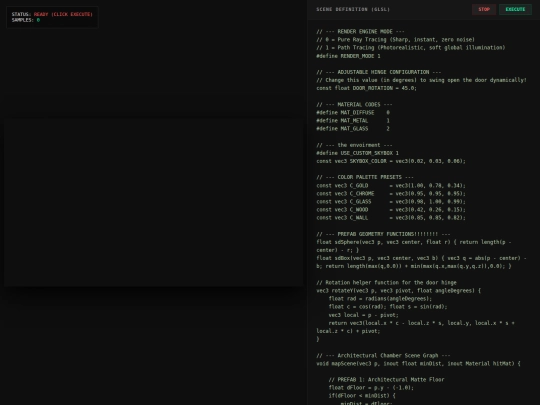Click the 'float rad = radians(angleDegrees);' line
540x405 pixels.
click(380, 299)
